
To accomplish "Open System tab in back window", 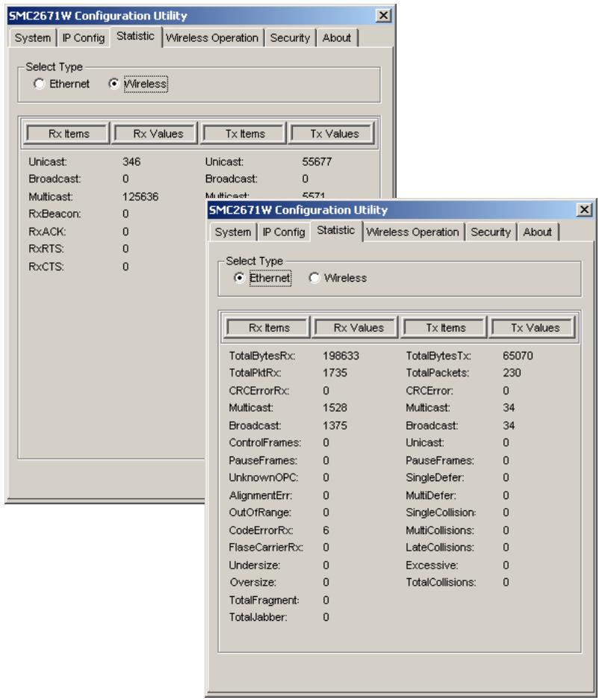I will click(x=33, y=38).
